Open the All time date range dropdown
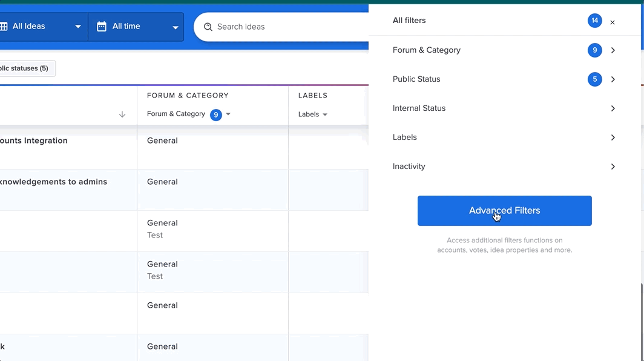 click(x=176, y=27)
